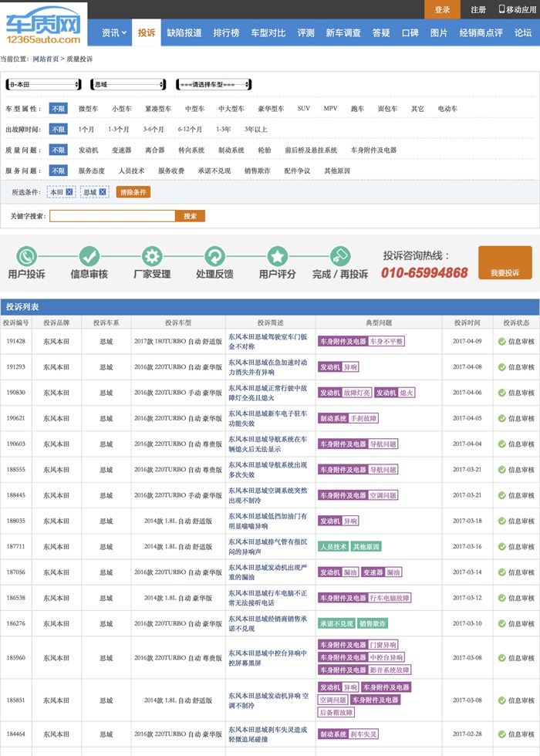This screenshot has width=540, height=756.
Task: Remove the 思域 filter tag via X
Action: coord(103,192)
